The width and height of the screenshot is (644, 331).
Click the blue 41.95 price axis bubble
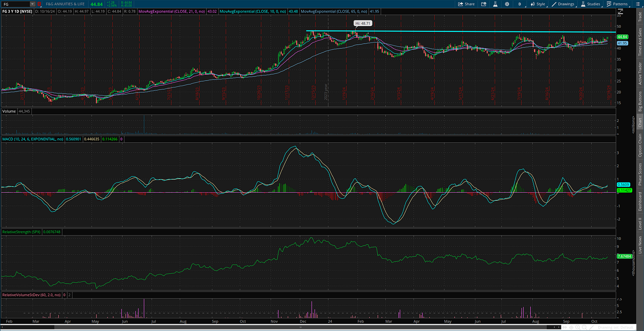623,43
